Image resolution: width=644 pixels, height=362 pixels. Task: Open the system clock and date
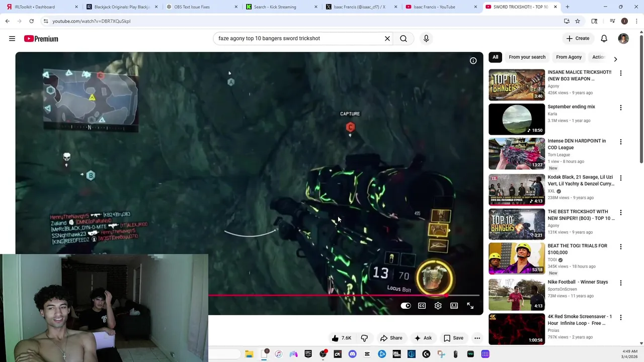630,354
